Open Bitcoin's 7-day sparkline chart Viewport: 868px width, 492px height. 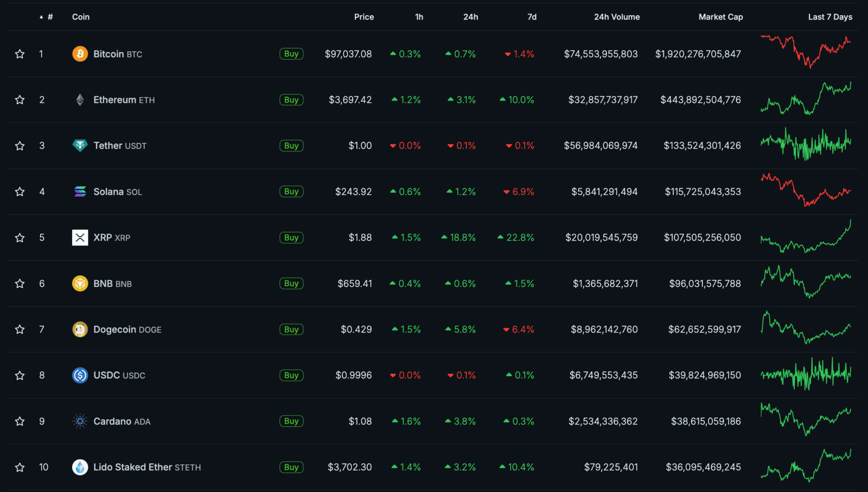806,52
